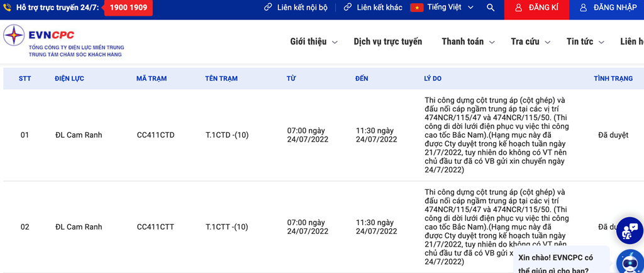Screen dimensions: 644x273
Task: Open the Liên hệ menu item
Action: click(x=631, y=42)
